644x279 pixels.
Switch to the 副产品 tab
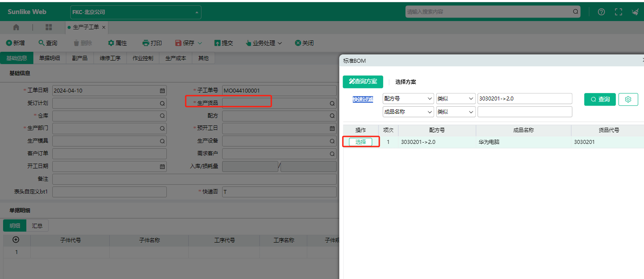pos(80,58)
